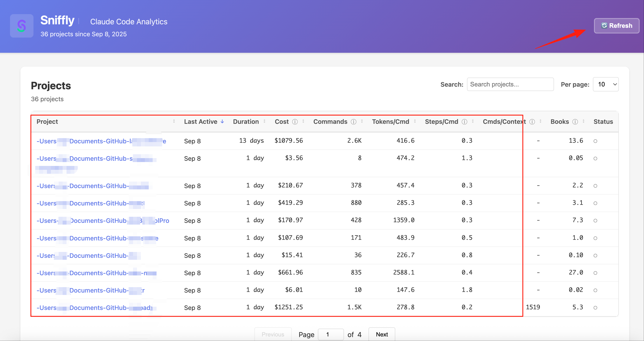Sort table by Duration arrows
Image resolution: width=644 pixels, height=341 pixels.
pos(265,121)
